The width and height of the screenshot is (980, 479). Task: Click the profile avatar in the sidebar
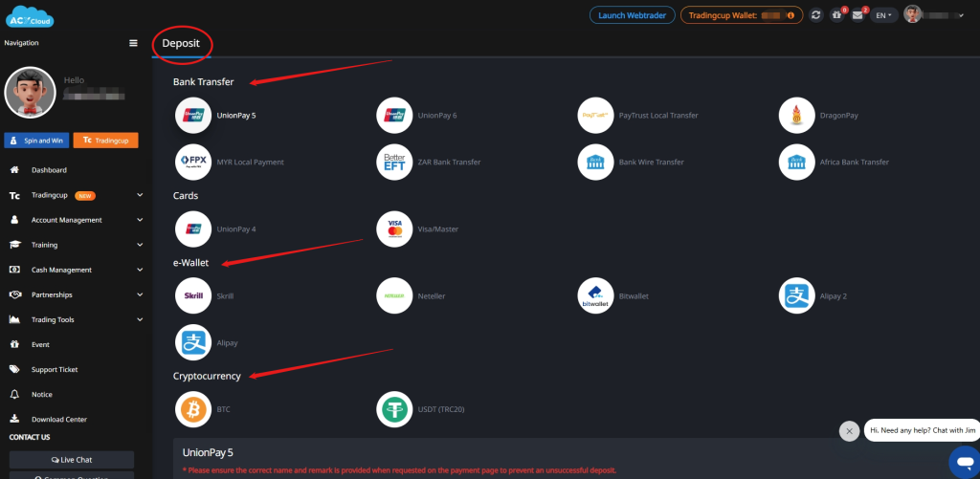30,92
